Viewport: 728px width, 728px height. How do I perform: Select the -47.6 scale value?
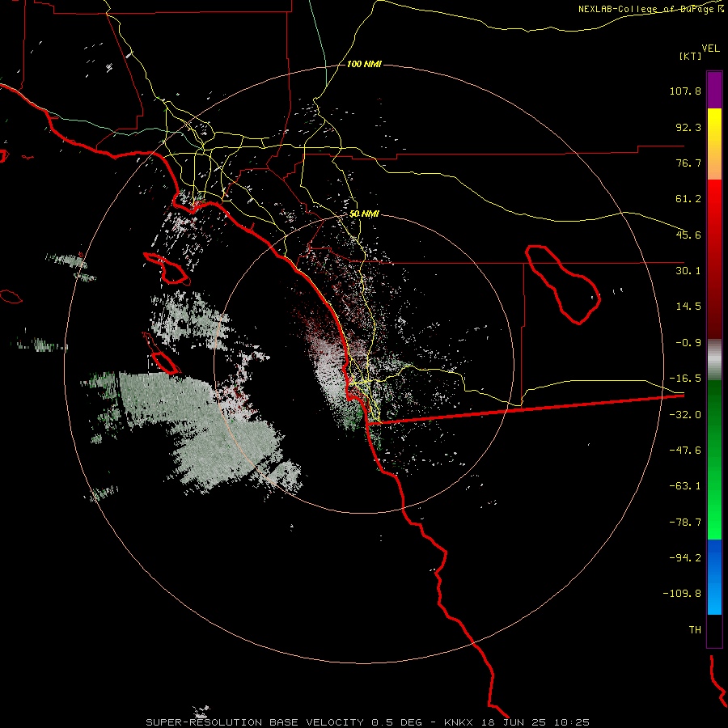[x=685, y=451]
